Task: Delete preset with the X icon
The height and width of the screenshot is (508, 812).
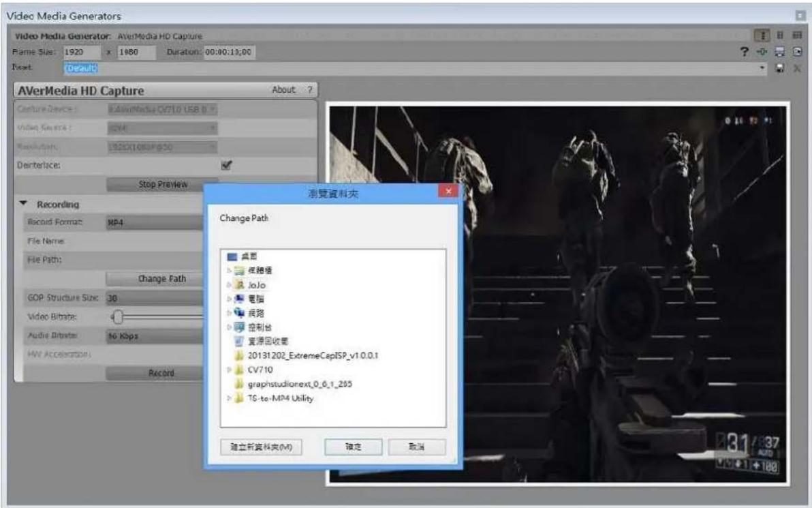Action: coord(797,68)
